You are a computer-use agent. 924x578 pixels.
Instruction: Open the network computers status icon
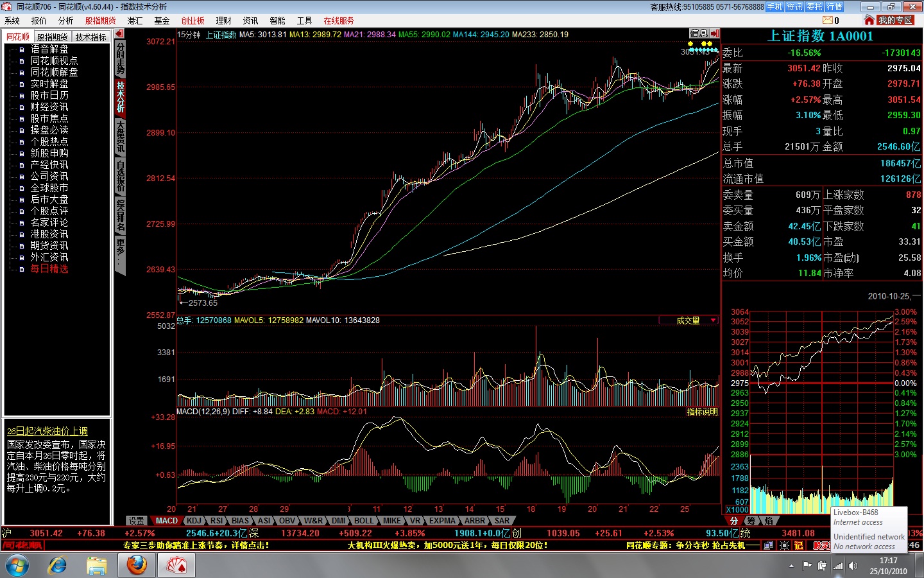tap(768, 545)
